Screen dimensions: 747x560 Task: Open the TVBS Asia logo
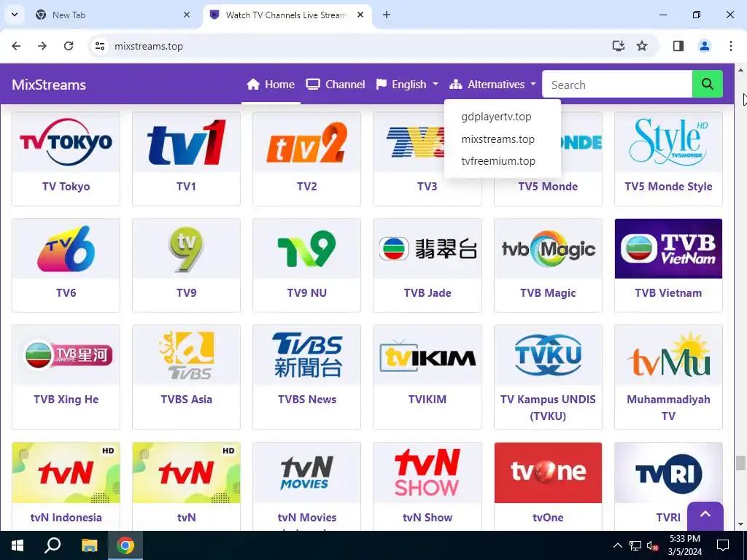(x=186, y=355)
